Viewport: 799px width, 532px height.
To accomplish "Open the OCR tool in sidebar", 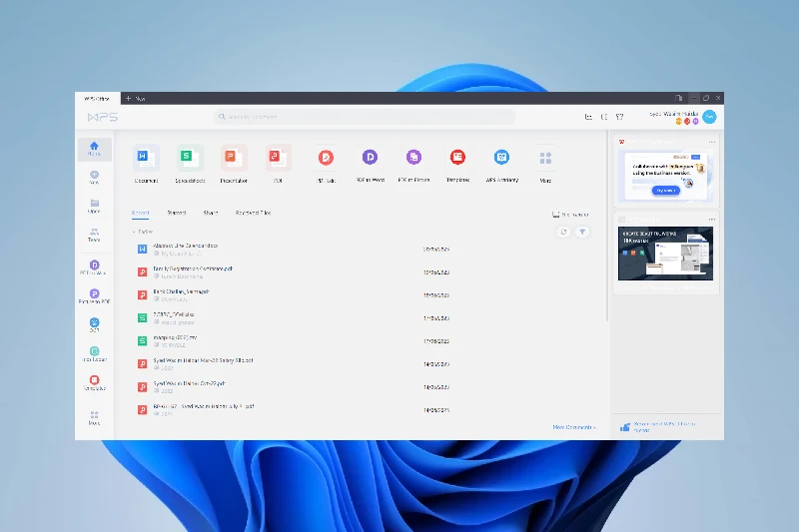I will coord(94,324).
